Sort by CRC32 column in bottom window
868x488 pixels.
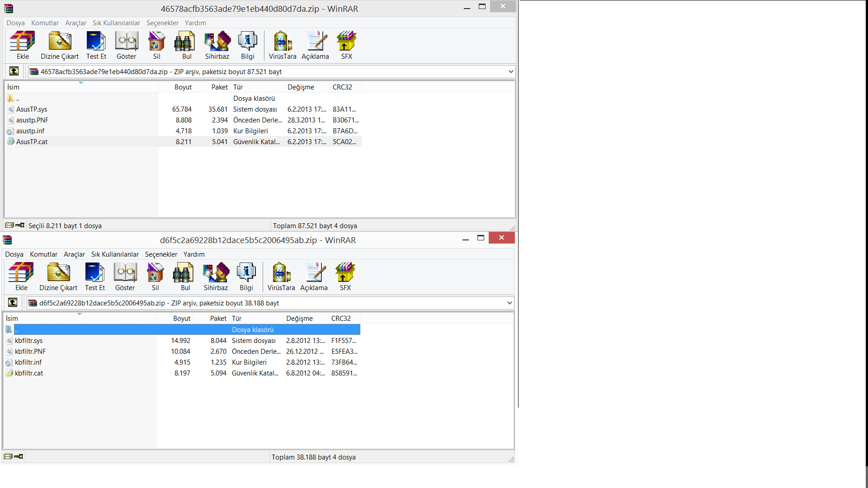[344, 319]
